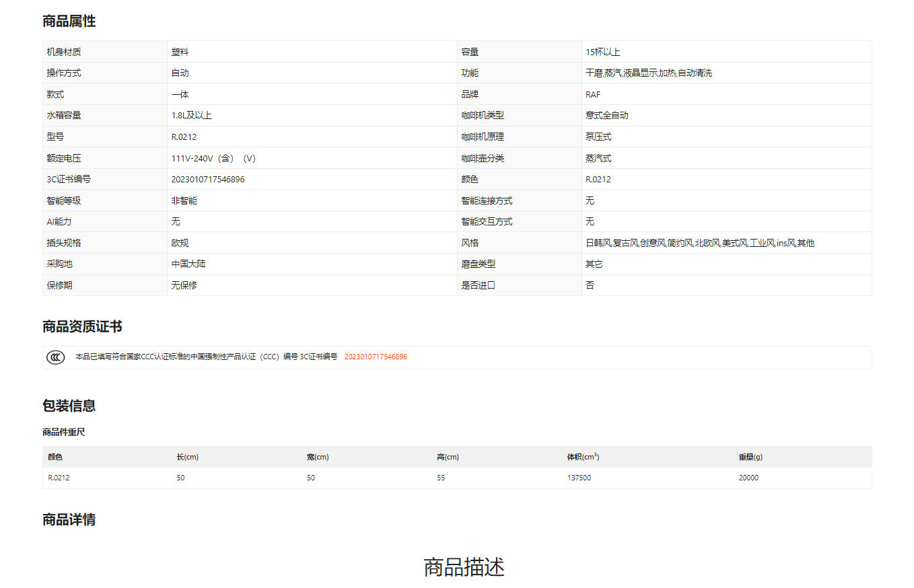914x588 pixels.
Task: Click the grinder type value 其它
Action: tap(594, 264)
